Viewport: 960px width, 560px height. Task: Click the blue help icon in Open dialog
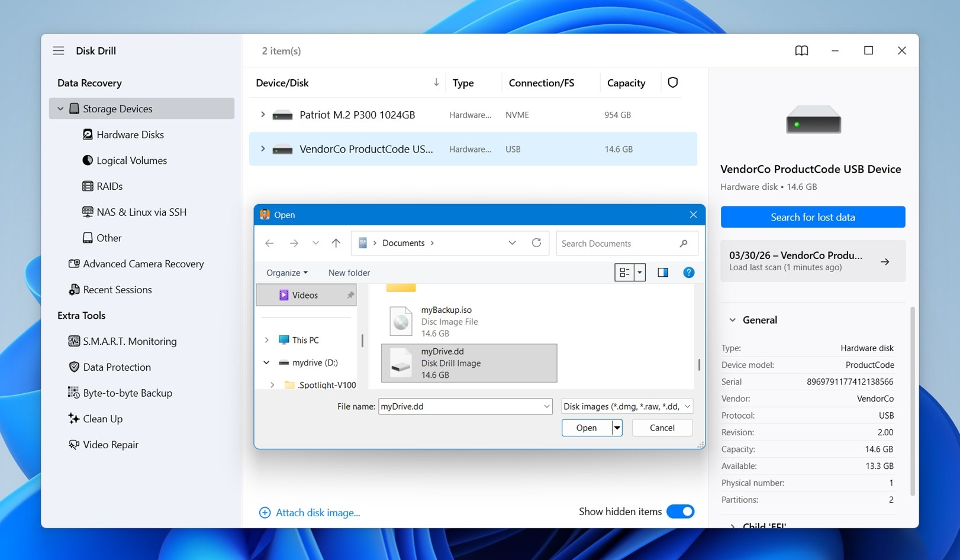688,273
